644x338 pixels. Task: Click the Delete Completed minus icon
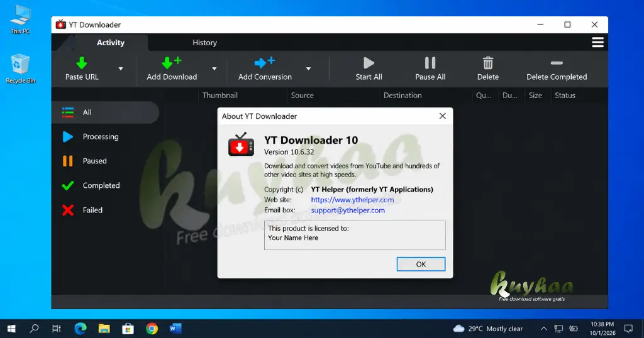557,63
